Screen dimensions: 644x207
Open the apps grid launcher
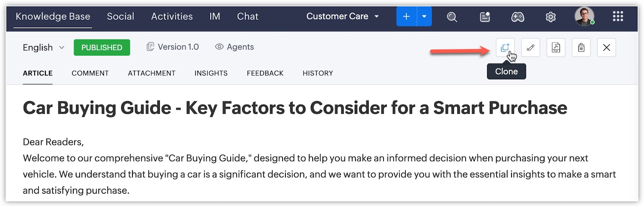(x=618, y=17)
